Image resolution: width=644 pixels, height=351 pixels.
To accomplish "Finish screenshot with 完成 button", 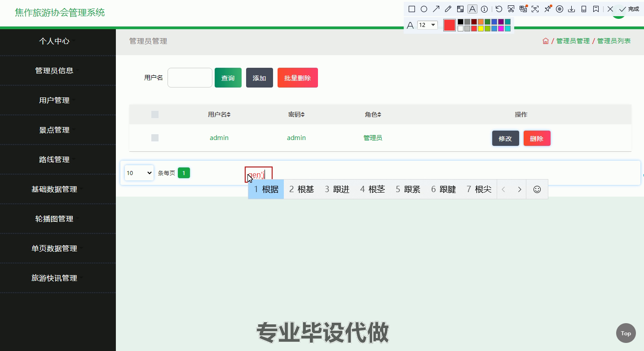I will pyautogui.click(x=629, y=9).
